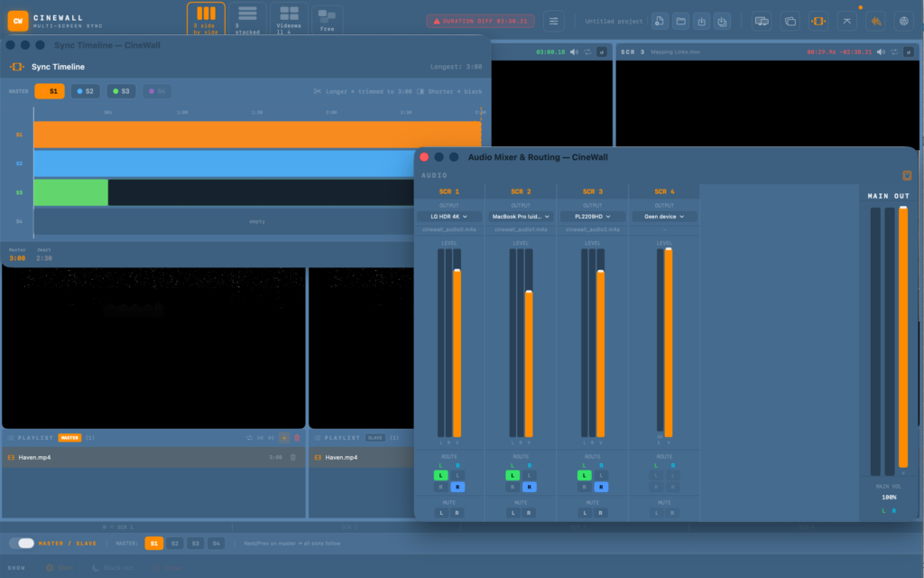Screen dimensions: 924x578
Task: Toggle loop icon beside 03:00.18 timecode
Action: click(x=587, y=51)
